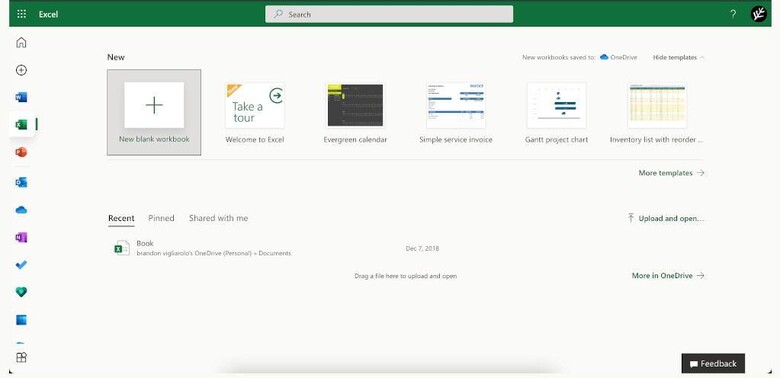Screen dimensions: 780x378
Task: Open OneNote from the sidebar
Action: pyautogui.click(x=21, y=238)
